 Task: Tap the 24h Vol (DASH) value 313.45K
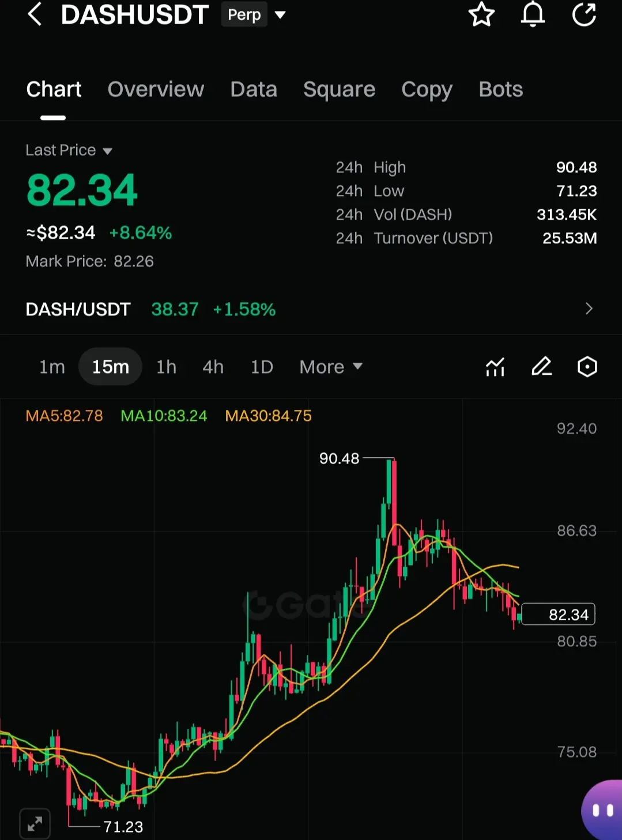pyautogui.click(x=567, y=214)
